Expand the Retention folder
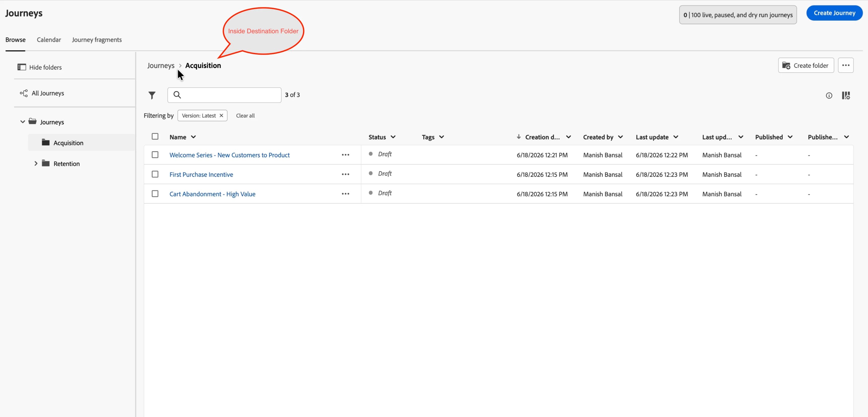 pyautogui.click(x=36, y=163)
